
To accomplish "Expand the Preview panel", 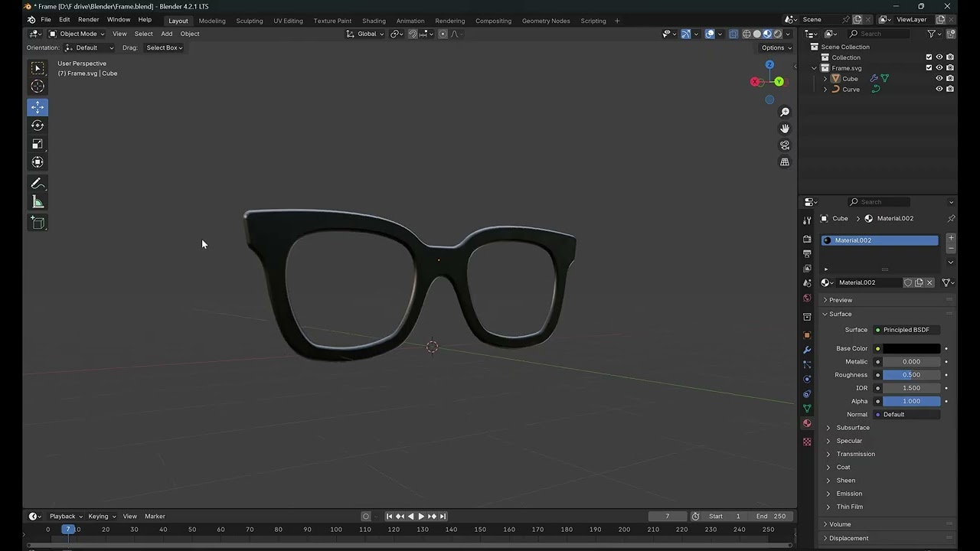I will point(840,300).
